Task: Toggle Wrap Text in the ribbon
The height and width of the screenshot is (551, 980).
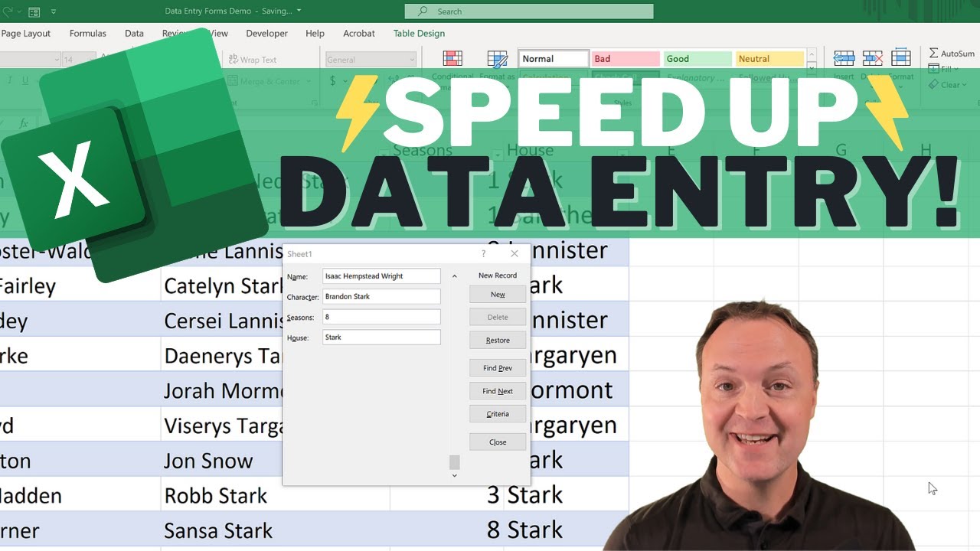Action: [x=252, y=60]
